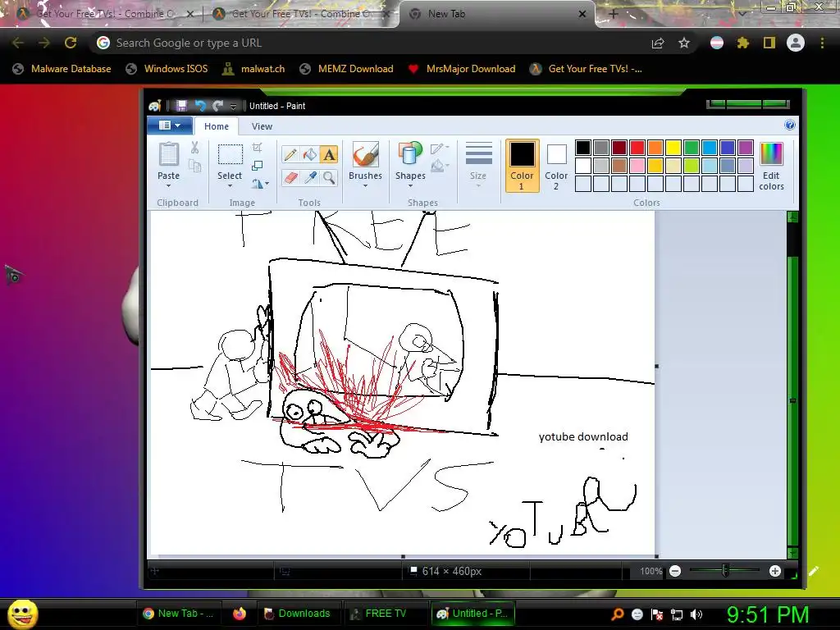Image resolution: width=840 pixels, height=630 pixels.
Task: Click the browser Reload icon
Action: (71, 43)
